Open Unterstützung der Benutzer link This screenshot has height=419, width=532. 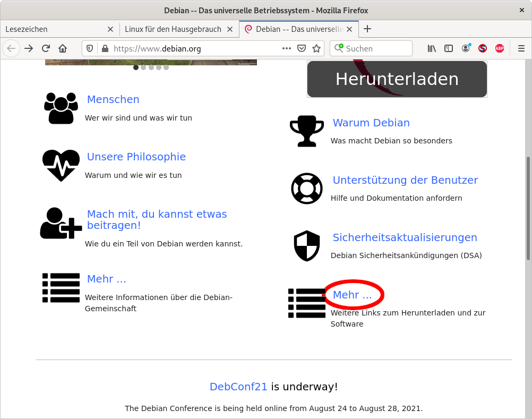point(405,180)
